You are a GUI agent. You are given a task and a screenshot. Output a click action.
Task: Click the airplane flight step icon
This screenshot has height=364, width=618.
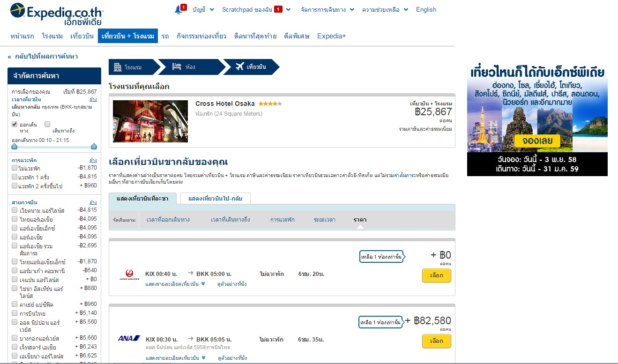click(239, 67)
